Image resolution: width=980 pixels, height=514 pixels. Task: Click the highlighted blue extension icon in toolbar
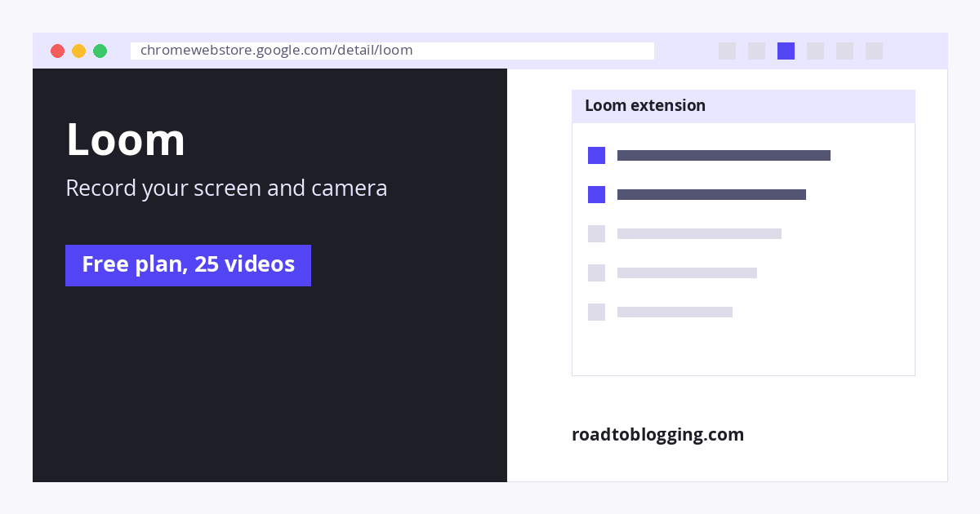(786, 51)
